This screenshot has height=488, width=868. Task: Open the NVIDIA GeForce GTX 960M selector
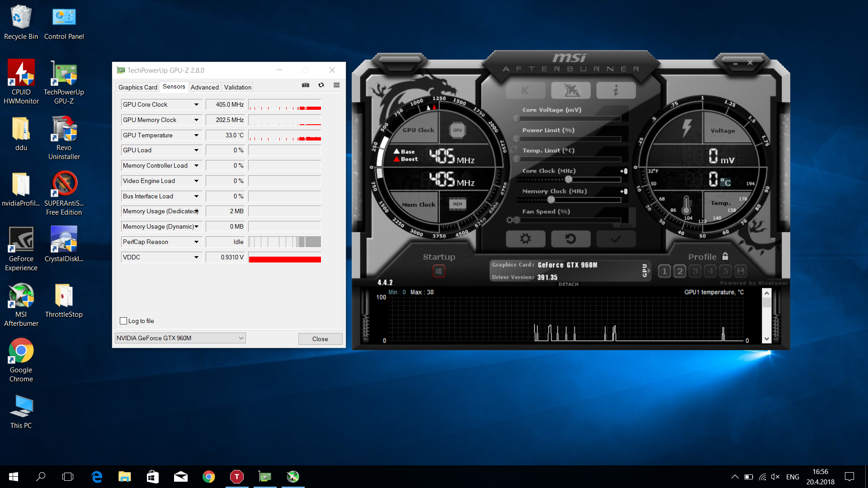pos(180,338)
